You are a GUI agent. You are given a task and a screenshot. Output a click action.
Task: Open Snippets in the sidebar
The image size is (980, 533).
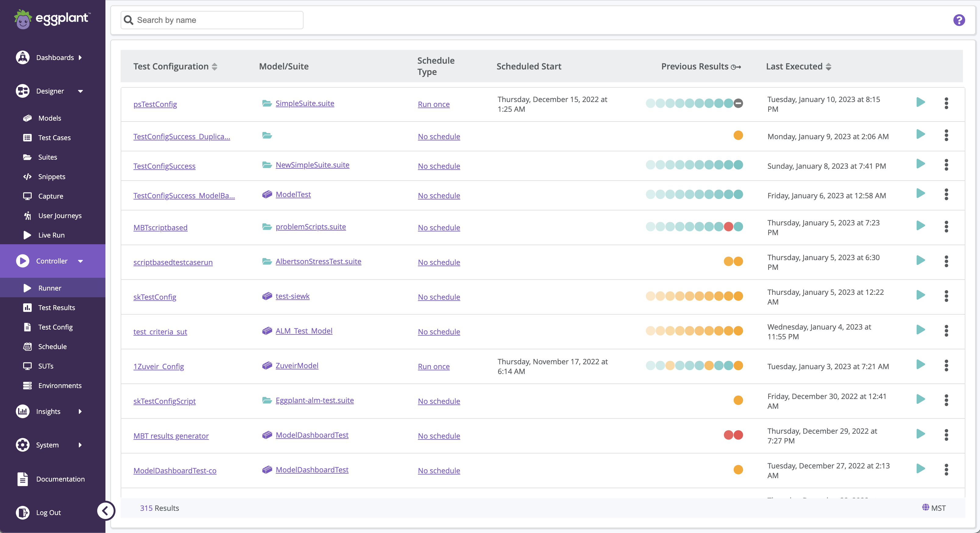[52, 176]
